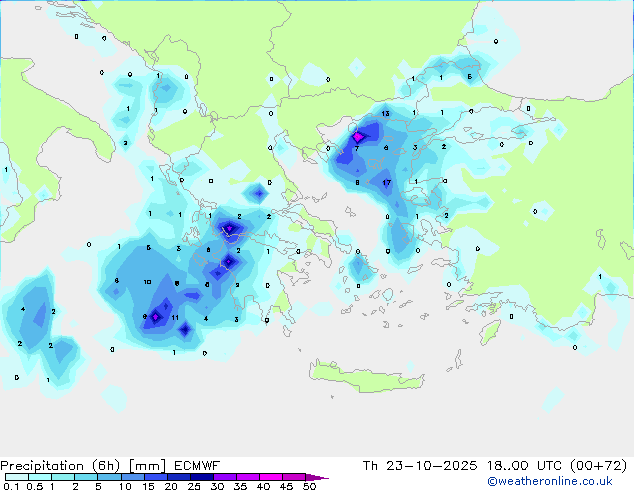This screenshot has height=490, width=634.
Task: Click the '50' legend scale label
Action: coord(309,486)
